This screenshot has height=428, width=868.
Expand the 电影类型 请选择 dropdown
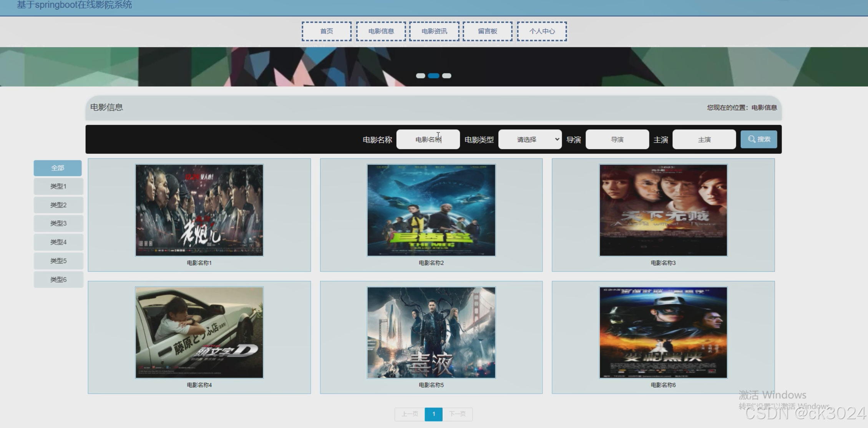(x=530, y=139)
